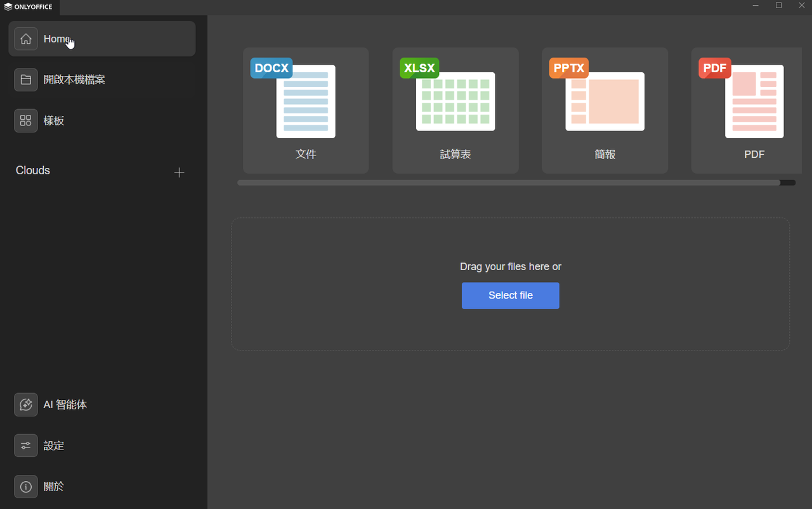Image resolution: width=812 pixels, height=509 pixels.
Task: Select the Home label in sidebar
Action: pos(56,39)
